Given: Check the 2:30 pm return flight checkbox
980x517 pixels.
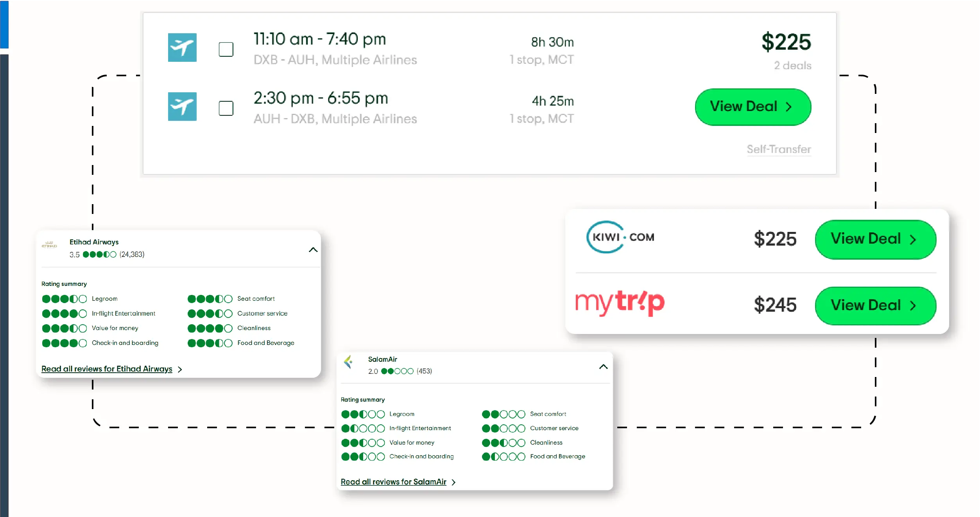Looking at the screenshot, I should [226, 108].
